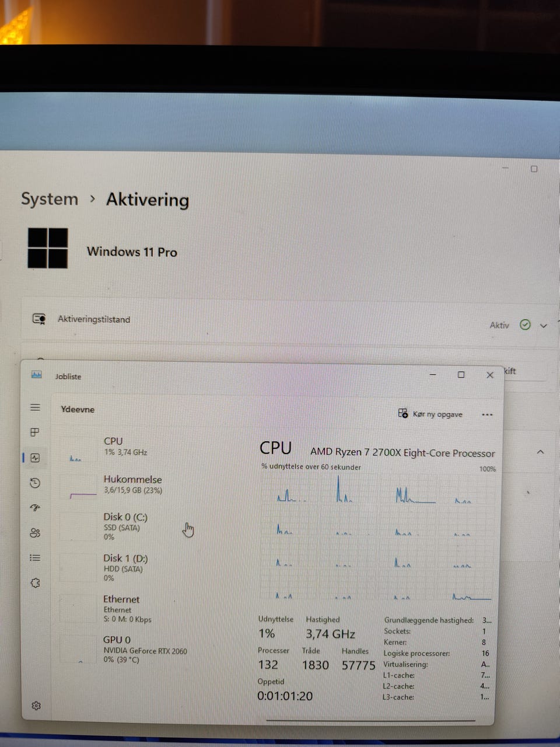Click the Kerner value 8
This screenshot has width=560, height=747.
pyautogui.click(x=484, y=642)
